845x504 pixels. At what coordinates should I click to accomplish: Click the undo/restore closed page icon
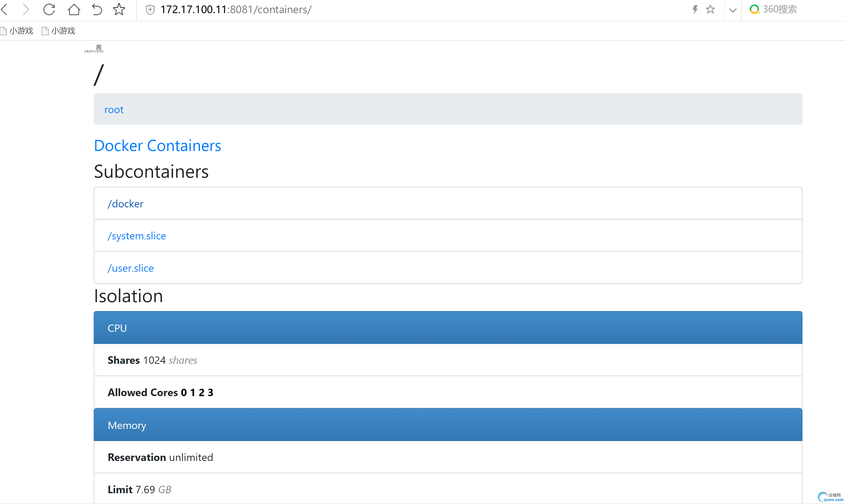pos(97,9)
